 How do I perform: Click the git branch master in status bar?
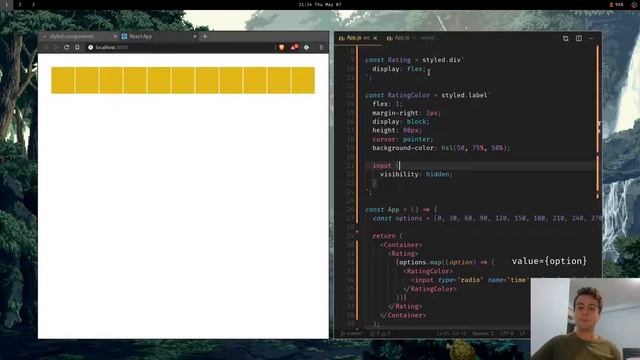click(x=350, y=333)
